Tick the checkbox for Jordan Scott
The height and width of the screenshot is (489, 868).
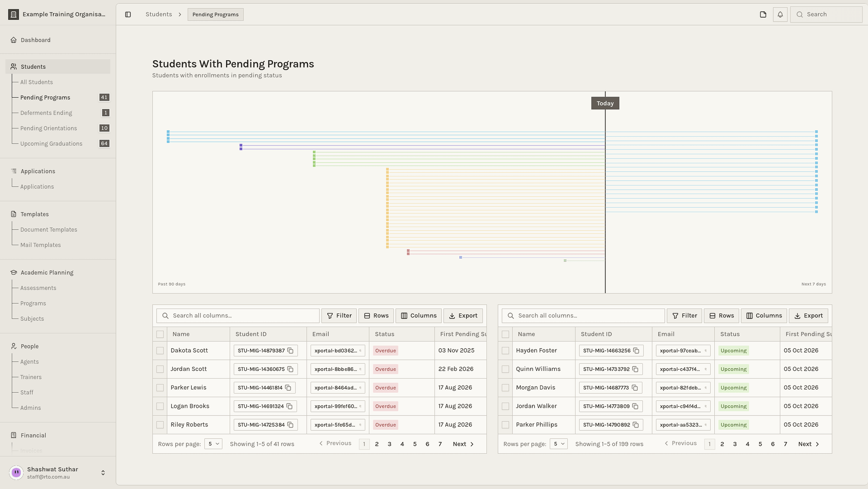160,369
